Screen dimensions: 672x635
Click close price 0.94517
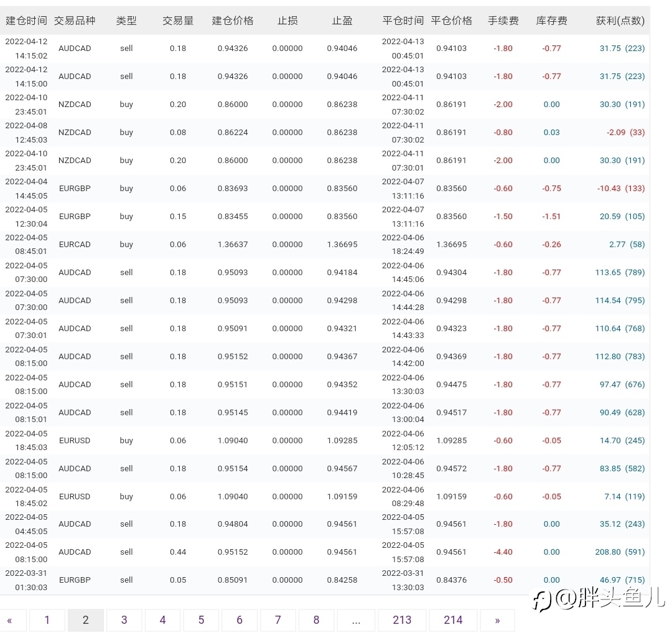tap(451, 413)
